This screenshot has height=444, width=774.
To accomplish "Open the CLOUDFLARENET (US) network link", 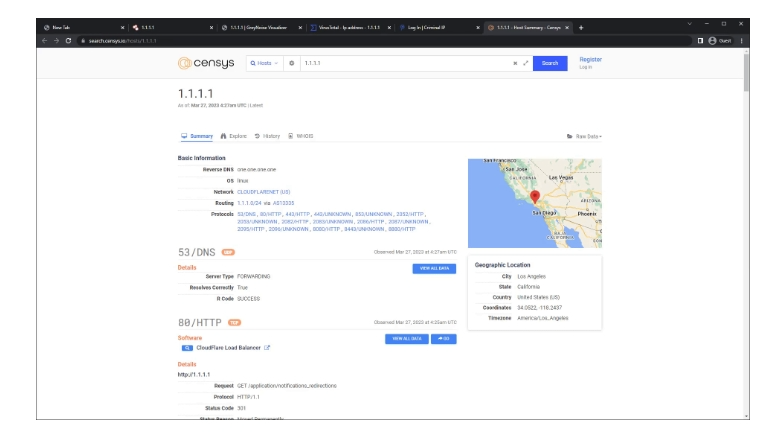I will point(264,192).
